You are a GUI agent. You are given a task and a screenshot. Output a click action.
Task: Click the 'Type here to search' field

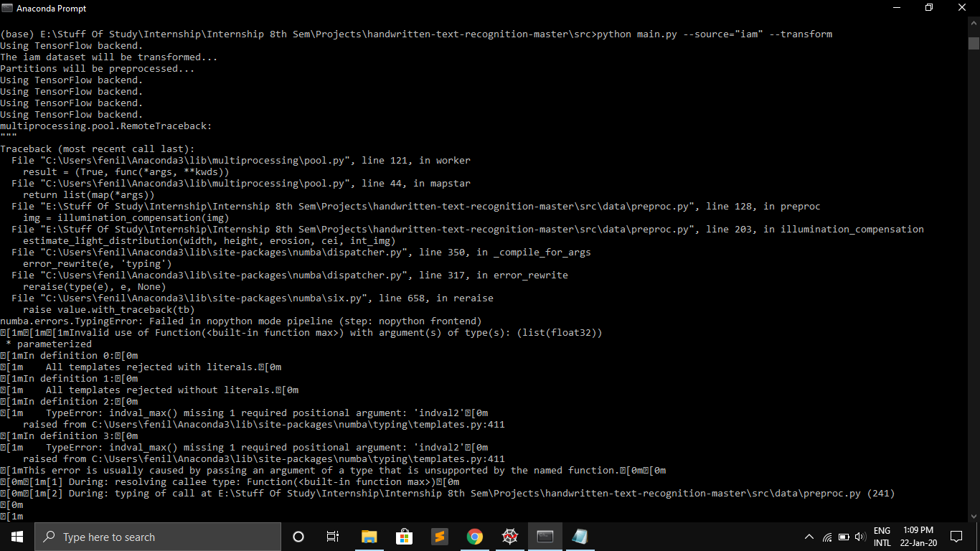(158, 536)
